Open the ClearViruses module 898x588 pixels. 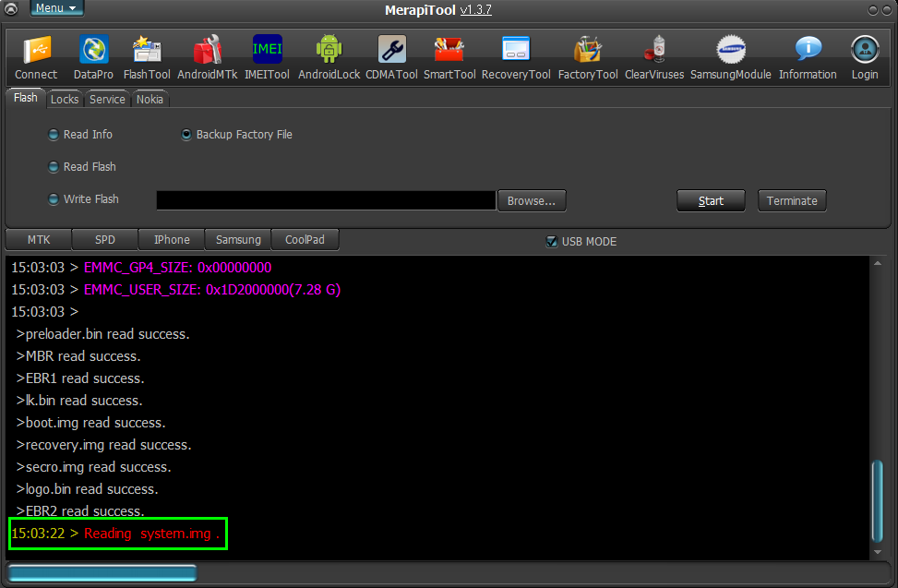[654, 57]
